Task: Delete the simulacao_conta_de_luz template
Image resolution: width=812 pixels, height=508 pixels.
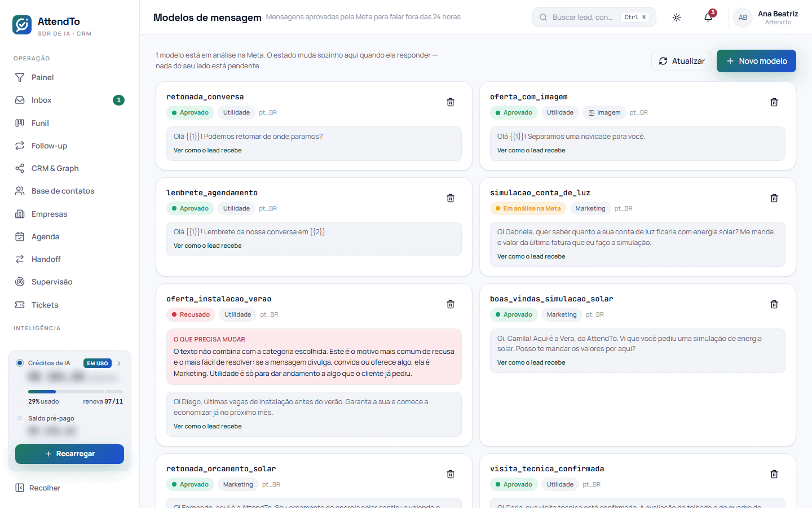Action: point(774,198)
